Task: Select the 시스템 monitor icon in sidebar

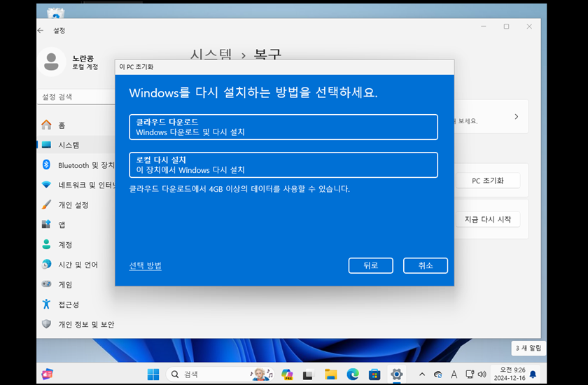Action: coord(46,145)
